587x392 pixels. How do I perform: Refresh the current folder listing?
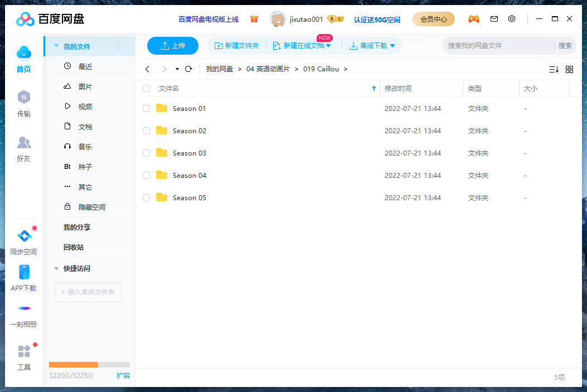[x=188, y=69]
